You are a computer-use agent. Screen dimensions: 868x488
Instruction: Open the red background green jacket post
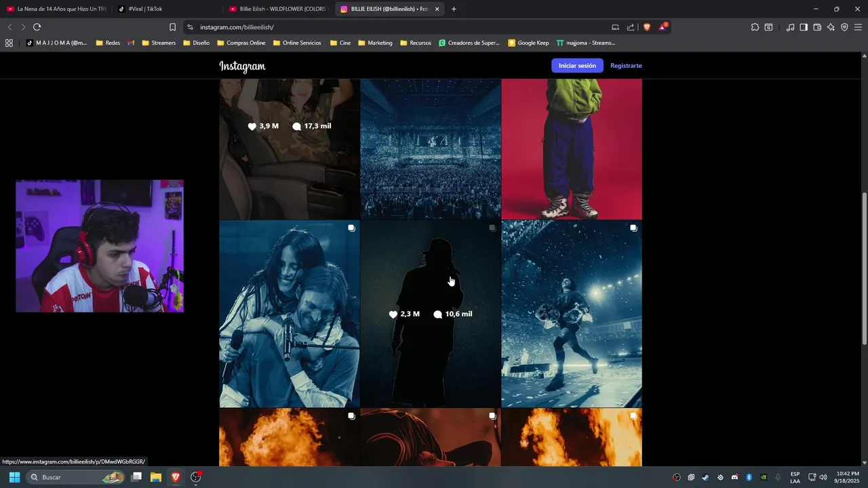572,149
